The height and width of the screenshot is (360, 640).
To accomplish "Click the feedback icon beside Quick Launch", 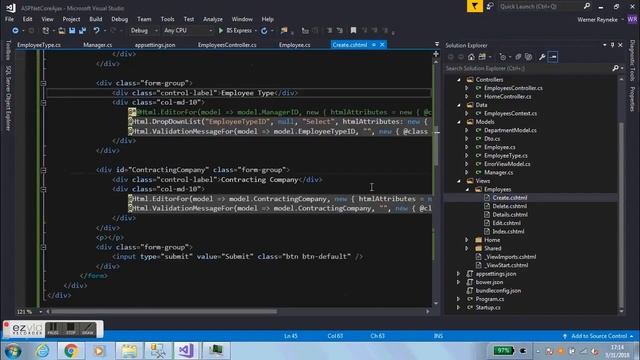I will 490,6.
